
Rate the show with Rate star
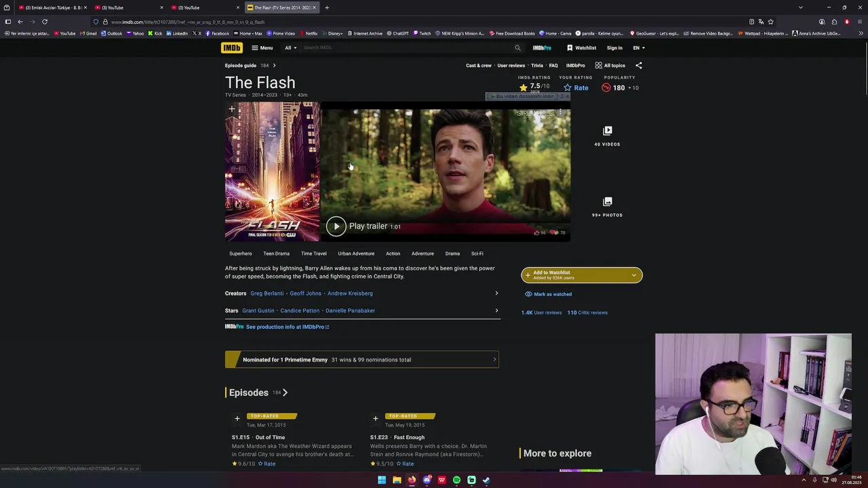coord(576,87)
